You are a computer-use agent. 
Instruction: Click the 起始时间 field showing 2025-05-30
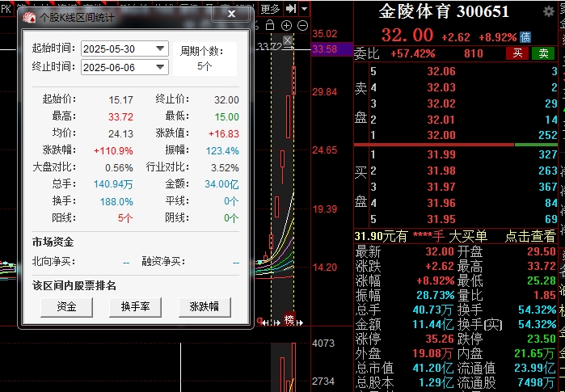(124, 48)
